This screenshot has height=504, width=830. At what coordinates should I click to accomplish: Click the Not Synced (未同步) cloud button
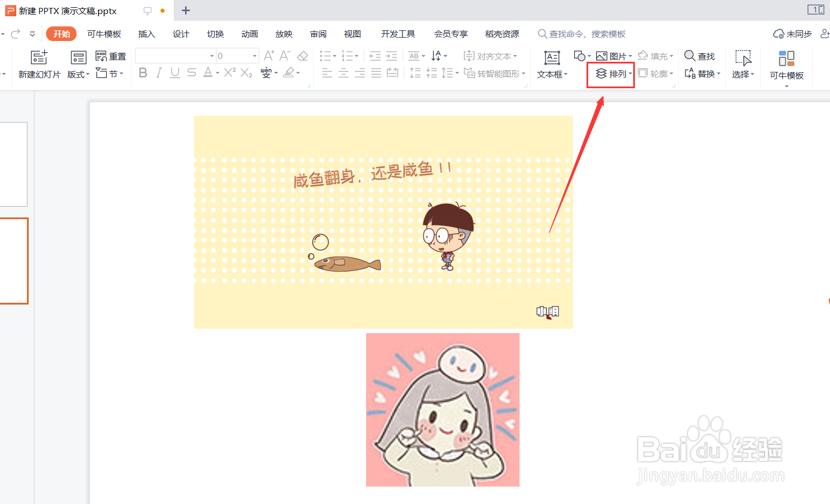[x=792, y=34]
